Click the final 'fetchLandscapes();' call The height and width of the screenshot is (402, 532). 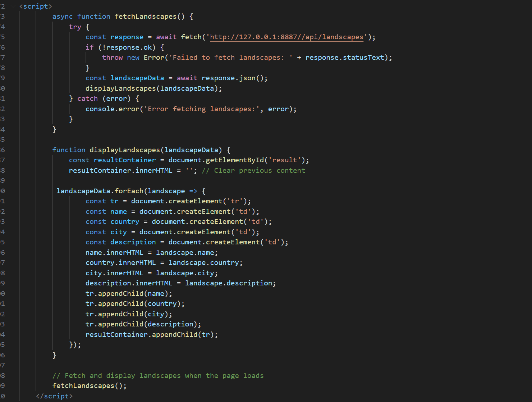tap(90, 386)
